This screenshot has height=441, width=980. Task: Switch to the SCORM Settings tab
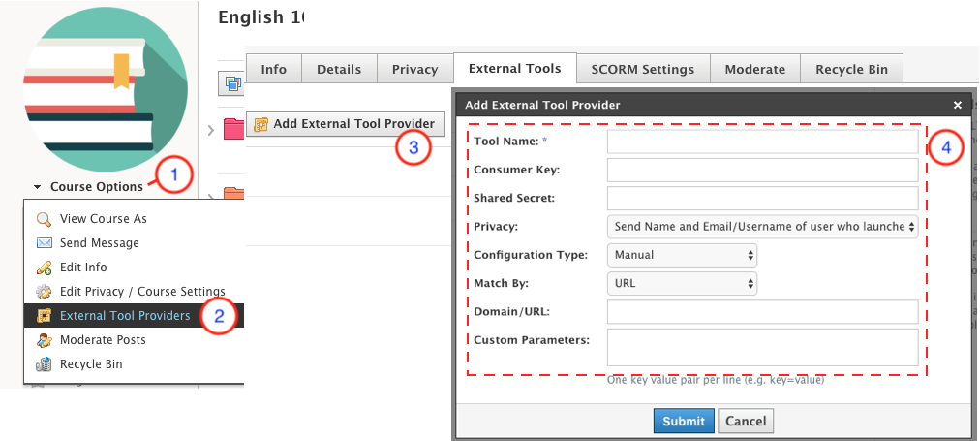pos(643,70)
